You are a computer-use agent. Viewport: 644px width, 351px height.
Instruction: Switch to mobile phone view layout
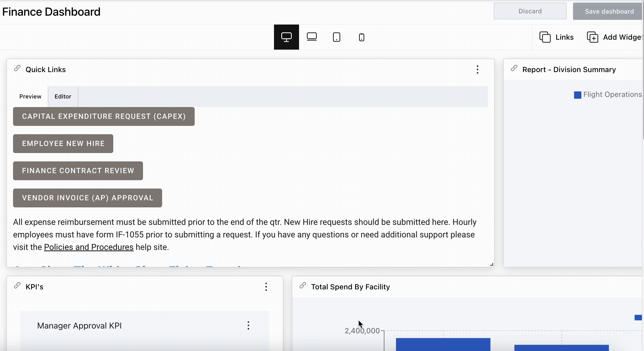click(361, 37)
